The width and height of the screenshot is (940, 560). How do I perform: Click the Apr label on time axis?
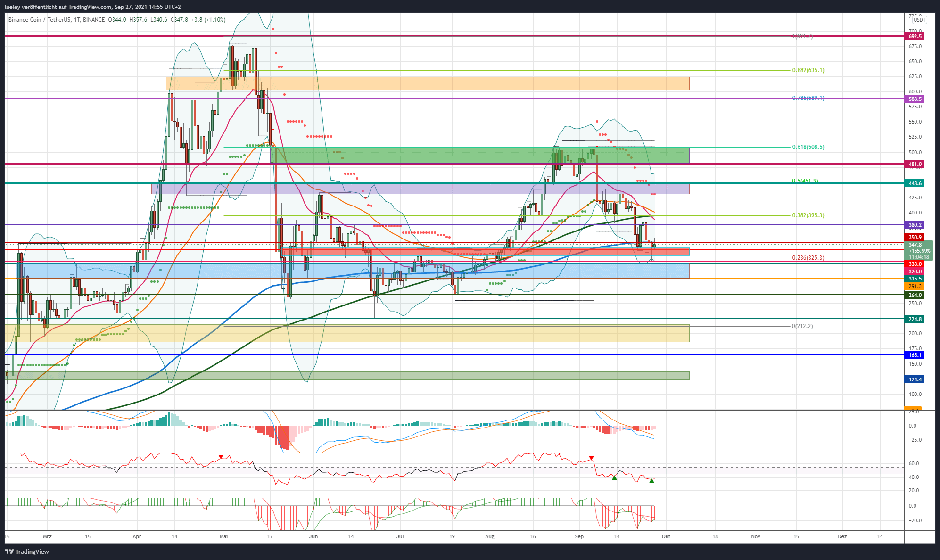(x=137, y=536)
